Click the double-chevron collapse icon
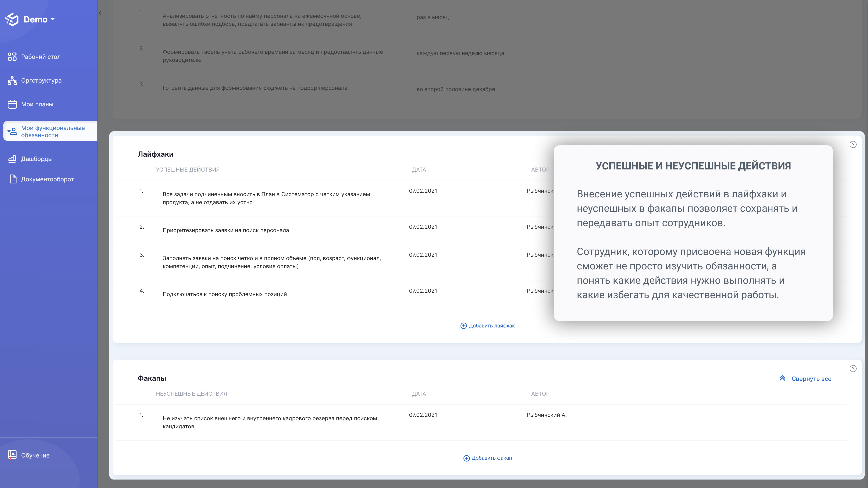 [782, 378]
